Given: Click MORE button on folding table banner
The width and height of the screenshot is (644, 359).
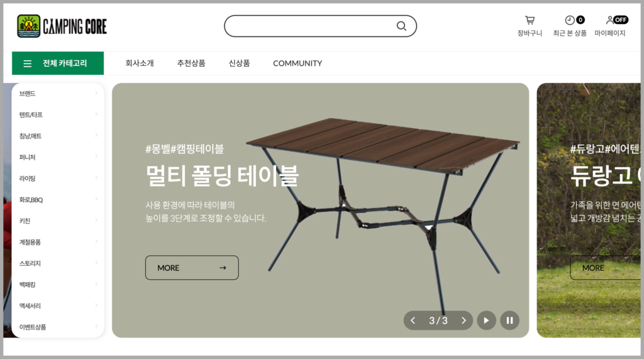Looking at the screenshot, I should [x=192, y=268].
